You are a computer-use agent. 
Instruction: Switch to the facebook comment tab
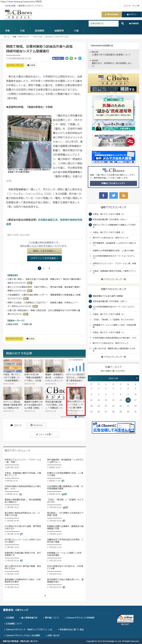tap(36, 425)
